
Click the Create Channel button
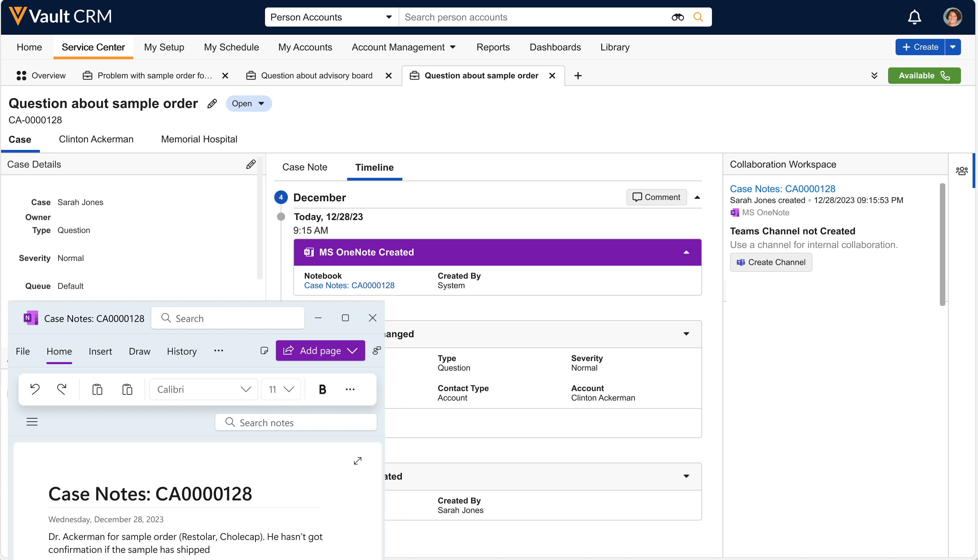tap(771, 262)
